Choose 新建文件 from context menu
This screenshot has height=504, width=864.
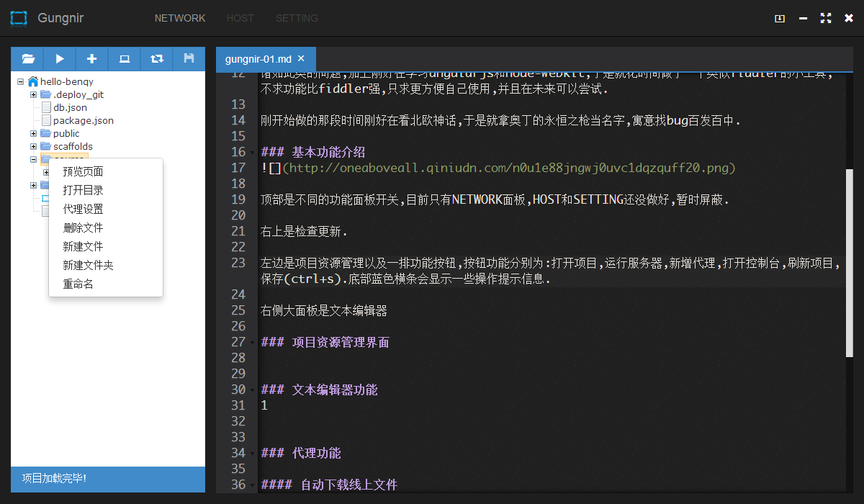pyautogui.click(x=106, y=246)
